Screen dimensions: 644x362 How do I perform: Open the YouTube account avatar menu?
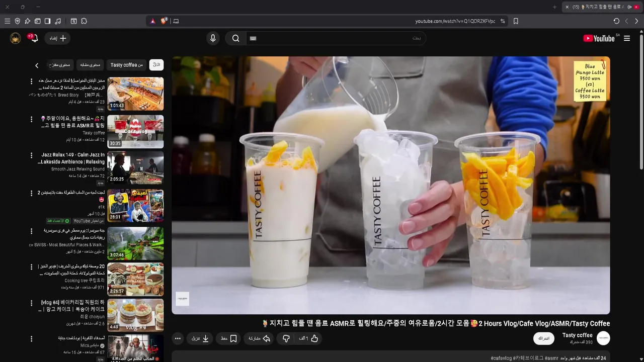click(16, 38)
